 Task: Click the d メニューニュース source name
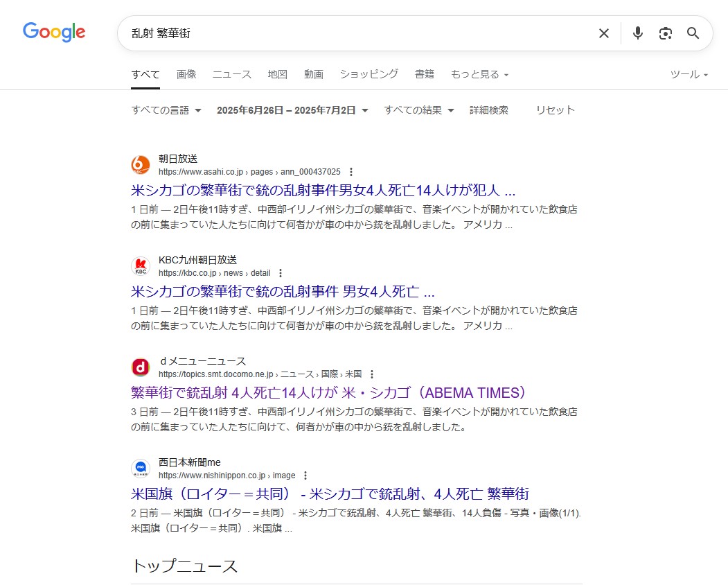pyautogui.click(x=203, y=362)
